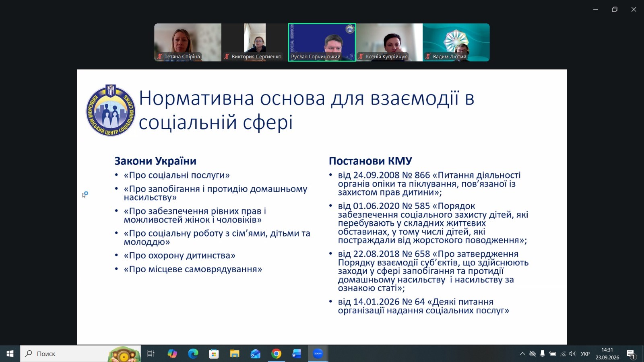The height and width of the screenshot is (362, 644).
Task: Click the Поиск search box
Action: (80, 354)
